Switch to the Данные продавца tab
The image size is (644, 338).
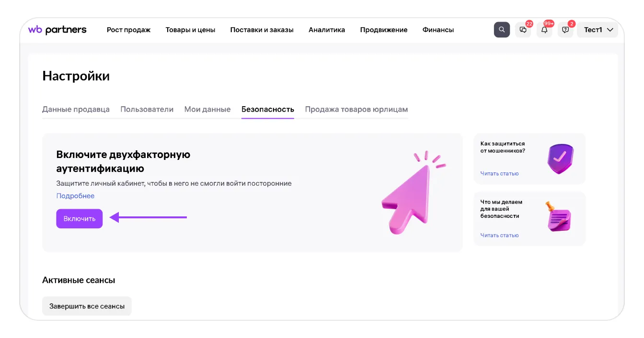click(x=76, y=109)
